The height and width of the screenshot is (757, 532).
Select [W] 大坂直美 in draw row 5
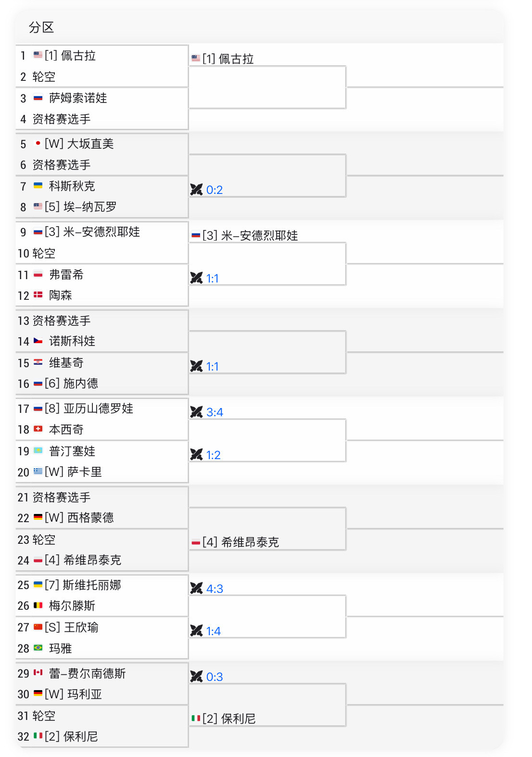(x=79, y=144)
